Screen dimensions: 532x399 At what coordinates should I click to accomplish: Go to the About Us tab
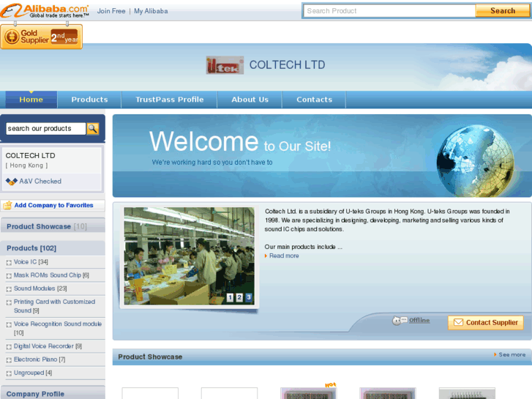tap(250, 100)
